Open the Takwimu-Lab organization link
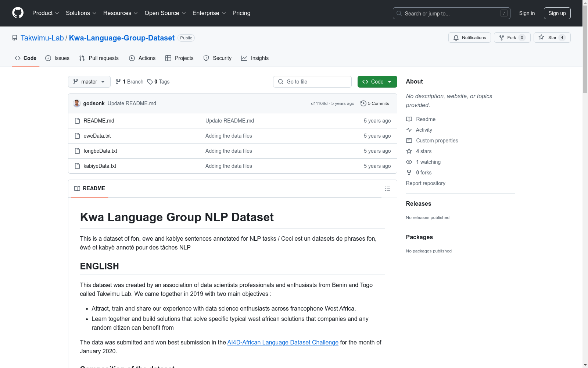Image resolution: width=588 pixels, height=368 pixels. (42, 38)
